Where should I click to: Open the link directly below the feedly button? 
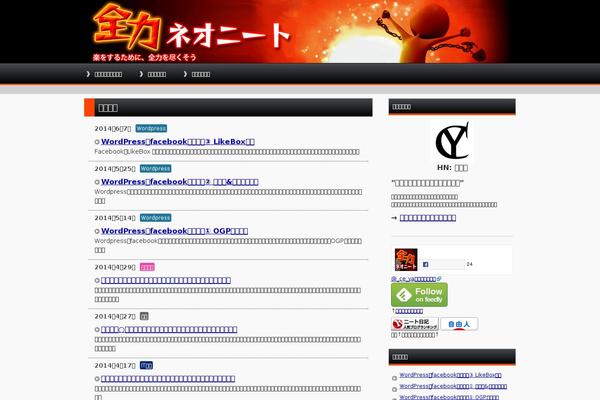409,311
